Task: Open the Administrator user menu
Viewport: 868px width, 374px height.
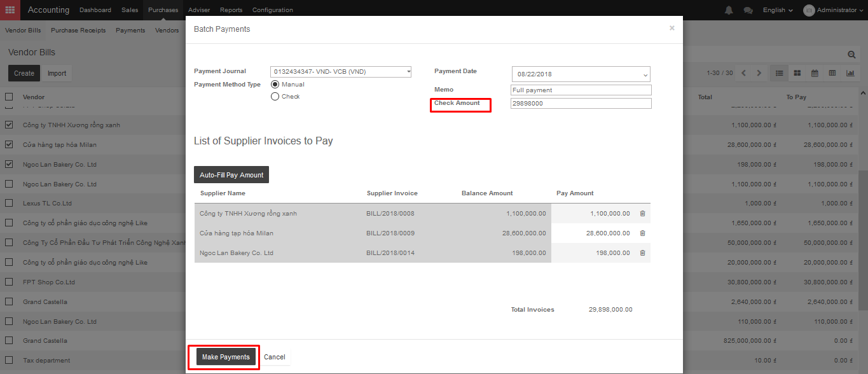Action: [x=833, y=10]
